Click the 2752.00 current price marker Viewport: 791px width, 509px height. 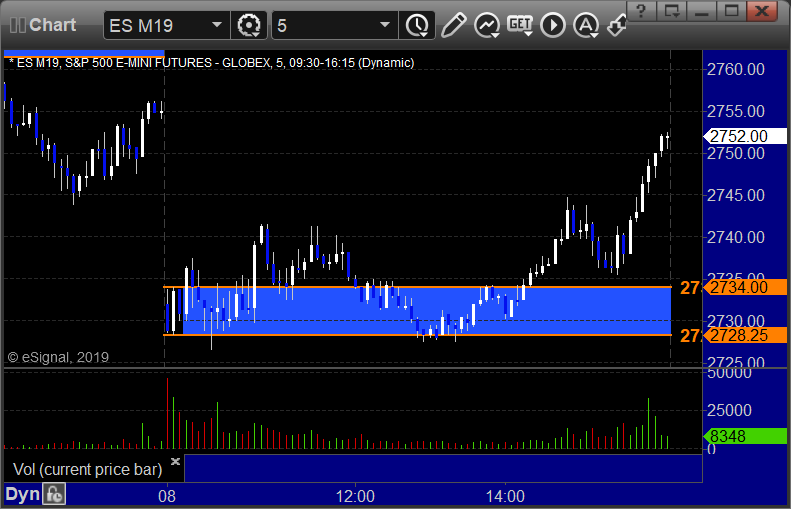(745, 136)
